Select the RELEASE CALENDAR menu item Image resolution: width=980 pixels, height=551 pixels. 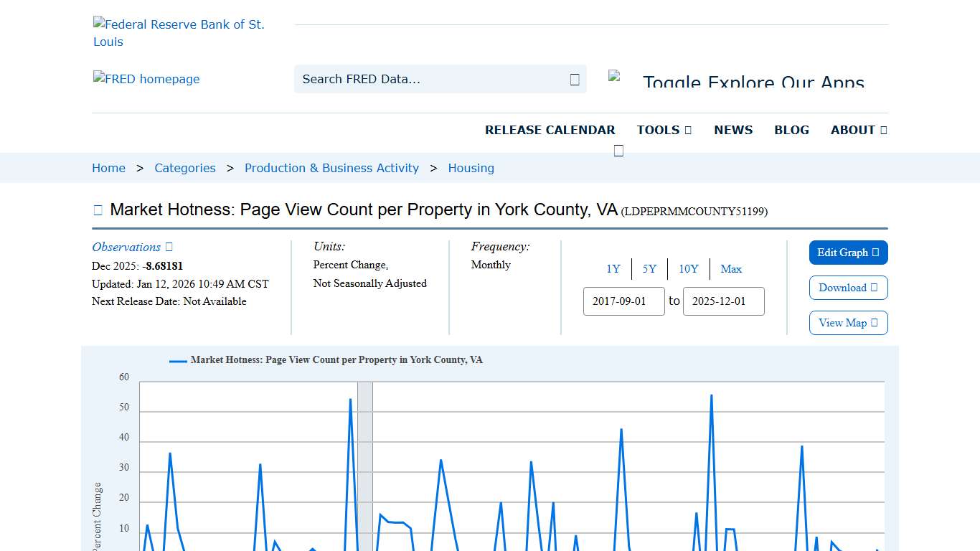[x=550, y=130]
